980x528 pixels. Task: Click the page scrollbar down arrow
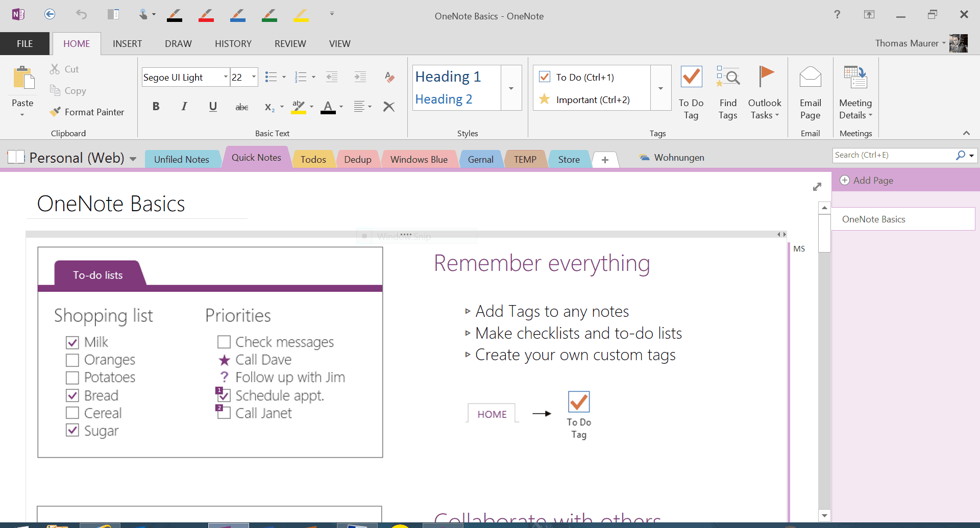click(x=824, y=515)
